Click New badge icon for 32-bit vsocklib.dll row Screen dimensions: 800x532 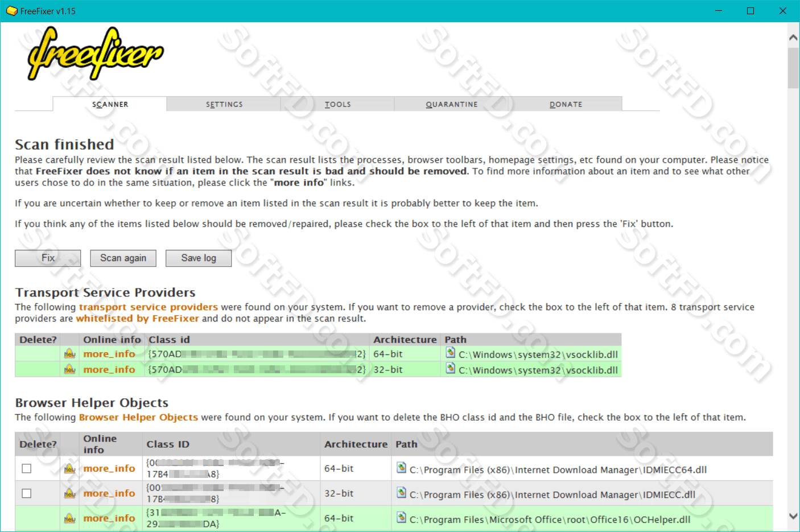pyautogui.click(x=70, y=370)
